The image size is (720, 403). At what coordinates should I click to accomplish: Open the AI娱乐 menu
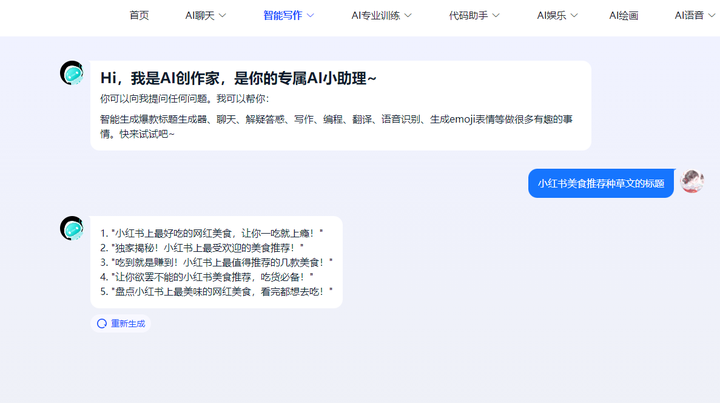(557, 16)
